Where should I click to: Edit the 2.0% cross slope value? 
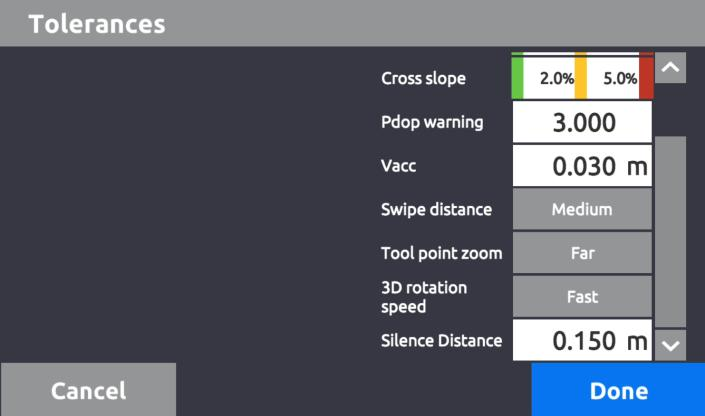(x=551, y=79)
